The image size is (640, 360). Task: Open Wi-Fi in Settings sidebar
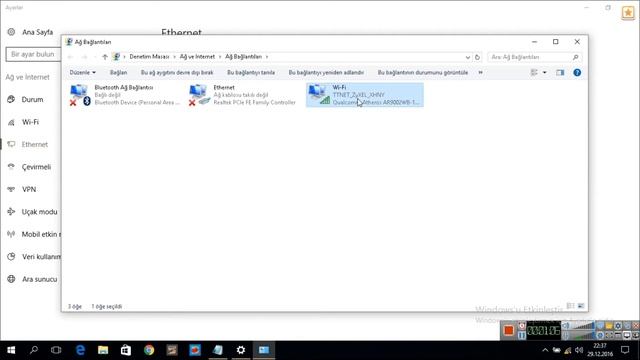[31, 122]
